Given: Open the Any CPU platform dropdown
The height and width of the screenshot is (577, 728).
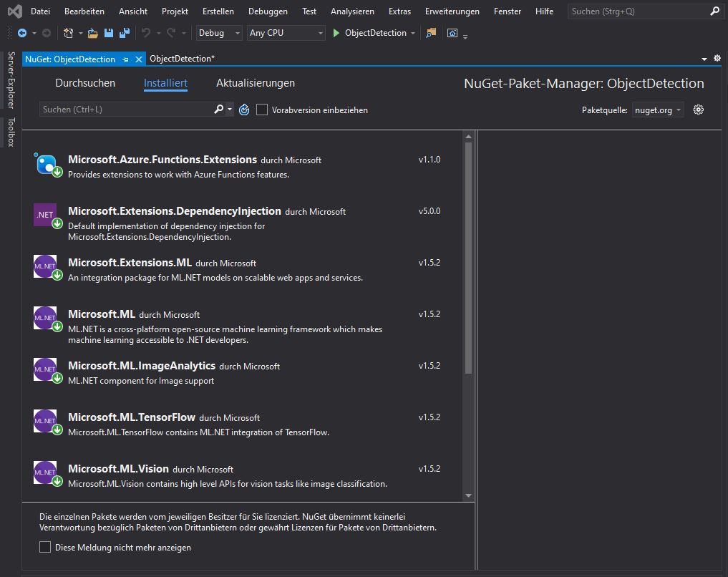Looking at the screenshot, I should pos(320,33).
